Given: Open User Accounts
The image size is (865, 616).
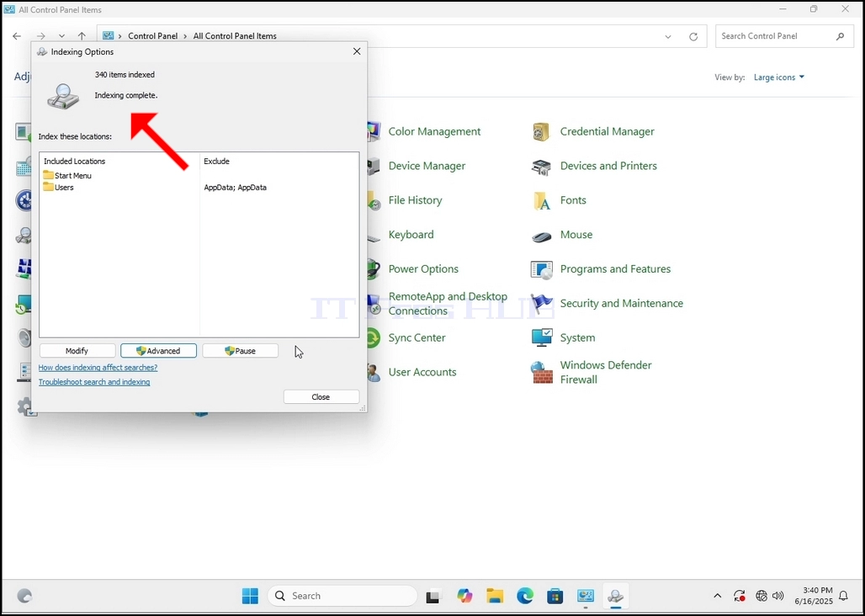Looking at the screenshot, I should (x=422, y=372).
